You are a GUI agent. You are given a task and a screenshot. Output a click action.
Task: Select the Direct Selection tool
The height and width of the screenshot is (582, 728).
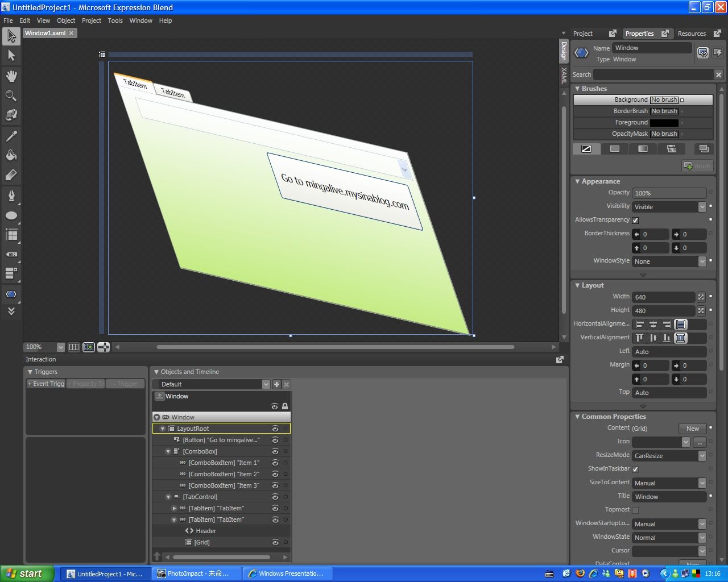click(11, 56)
